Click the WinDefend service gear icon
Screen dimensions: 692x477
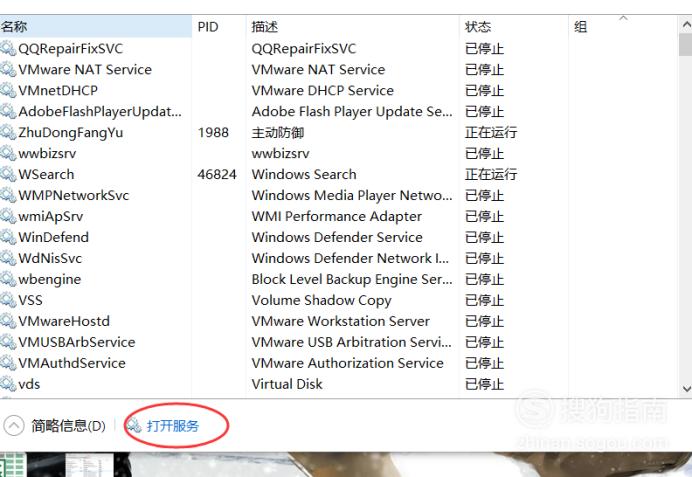(x=8, y=237)
